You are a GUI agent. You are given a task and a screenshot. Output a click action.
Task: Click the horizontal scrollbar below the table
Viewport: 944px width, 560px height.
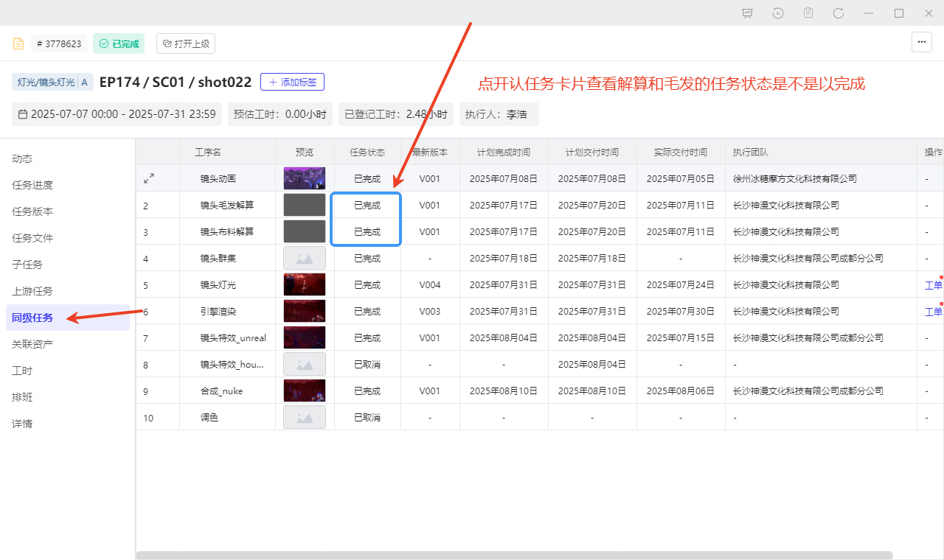point(514,555)
